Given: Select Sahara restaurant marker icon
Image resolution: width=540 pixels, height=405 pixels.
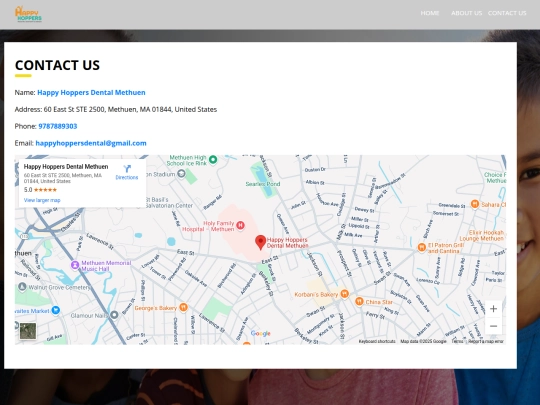Looking at the screenshot, I should (475, 204).
